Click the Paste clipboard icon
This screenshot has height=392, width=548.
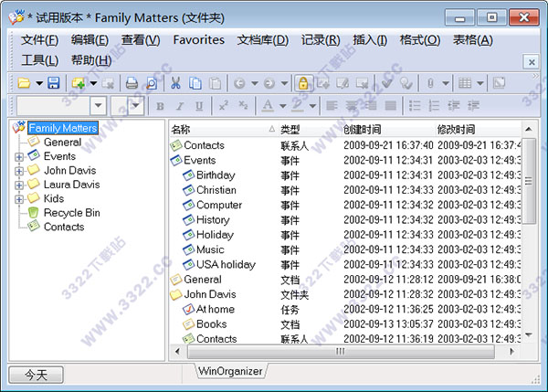pyautogui.click(x=215, y=83)
